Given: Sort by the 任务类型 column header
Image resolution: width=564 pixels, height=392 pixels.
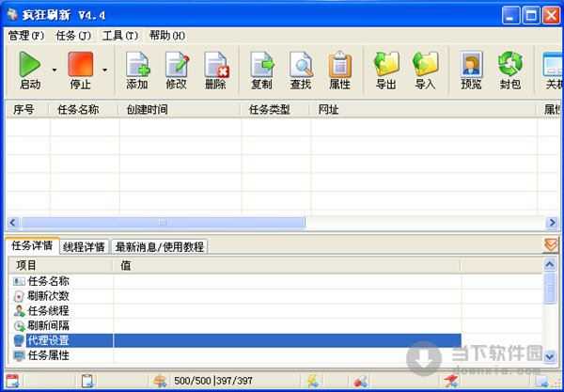Looking at the screenshot, I should click(x=274, y=110).
